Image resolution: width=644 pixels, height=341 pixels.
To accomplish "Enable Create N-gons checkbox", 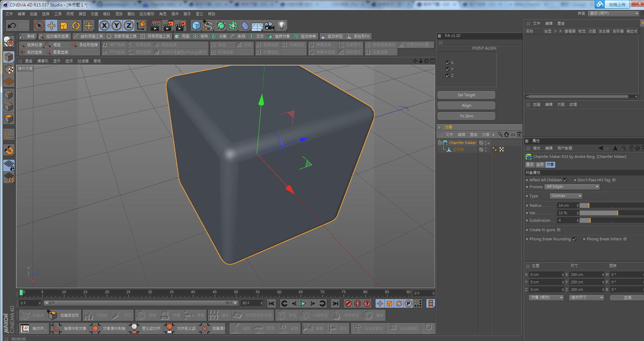I will coord(559,230).
